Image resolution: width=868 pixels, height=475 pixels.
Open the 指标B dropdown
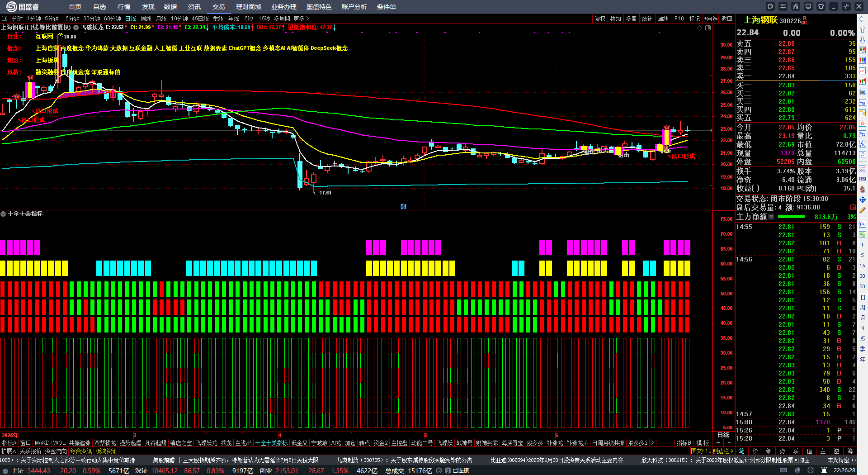684,443
